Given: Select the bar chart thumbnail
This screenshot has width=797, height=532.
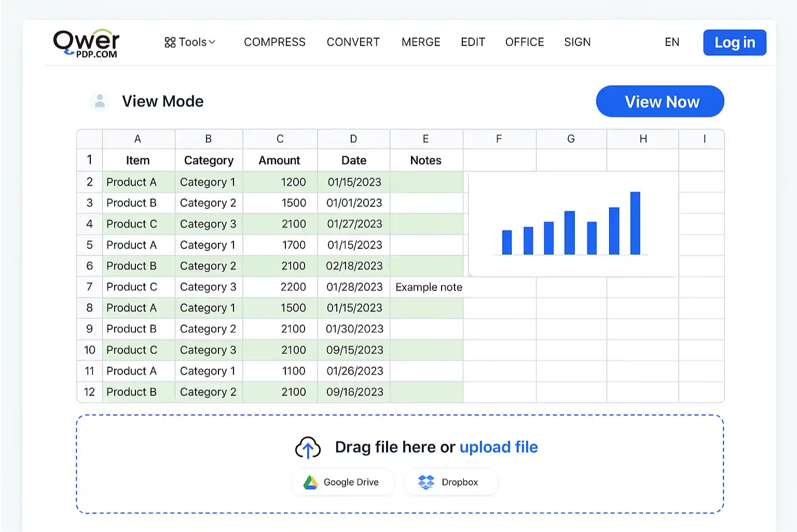Looking at the screenshot, I should click(573, 224).
